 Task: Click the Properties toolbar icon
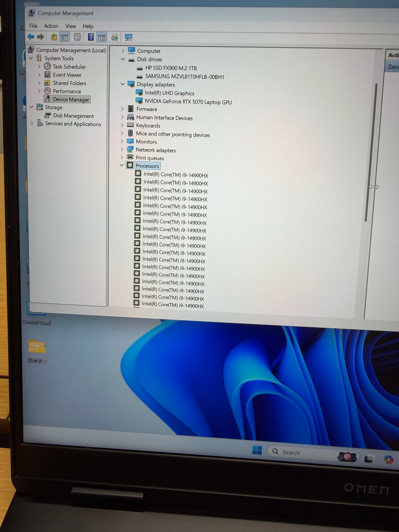click(x=77, y=37)
